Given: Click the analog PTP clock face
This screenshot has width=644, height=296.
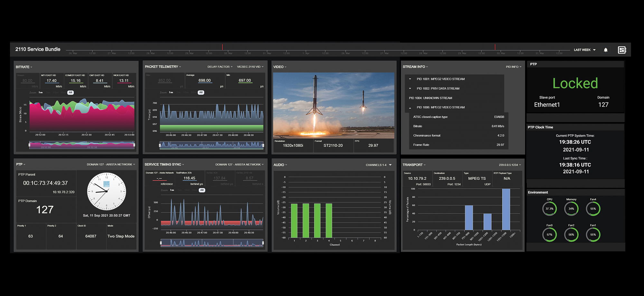Looking at the screenshot, I should point(106,192).
